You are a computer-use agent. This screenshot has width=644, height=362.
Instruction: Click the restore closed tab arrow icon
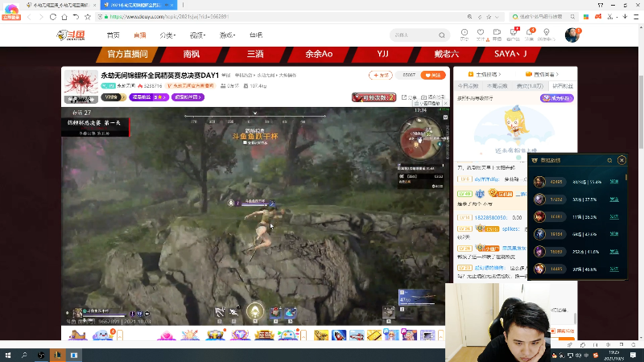point(76,17)
